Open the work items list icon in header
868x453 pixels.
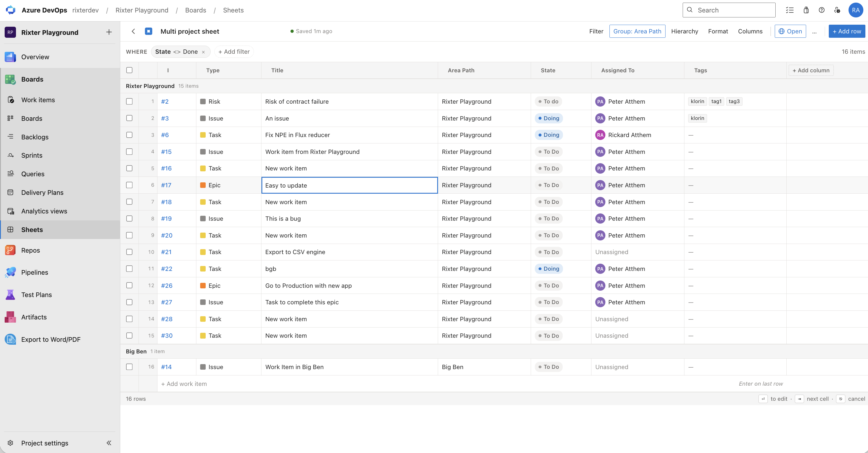(x=790, y=10)
